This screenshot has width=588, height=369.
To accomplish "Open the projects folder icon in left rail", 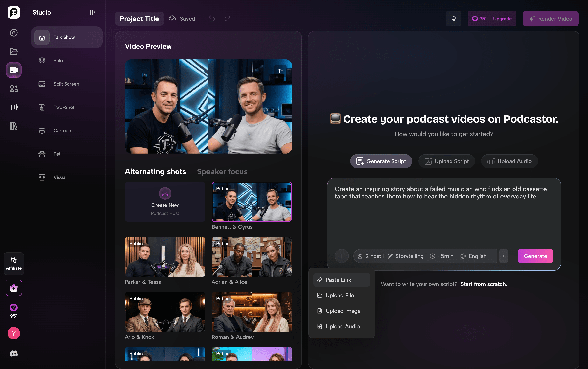I will click(14, 52).
